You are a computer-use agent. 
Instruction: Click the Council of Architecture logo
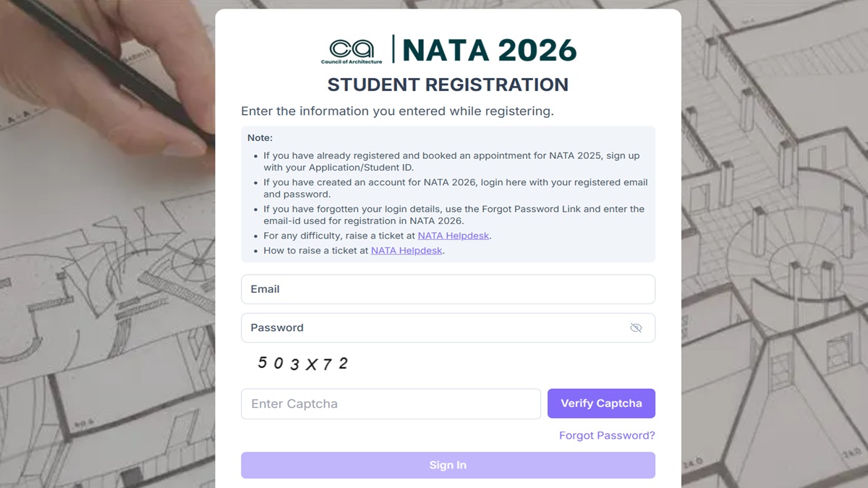(x=352, y=51)
